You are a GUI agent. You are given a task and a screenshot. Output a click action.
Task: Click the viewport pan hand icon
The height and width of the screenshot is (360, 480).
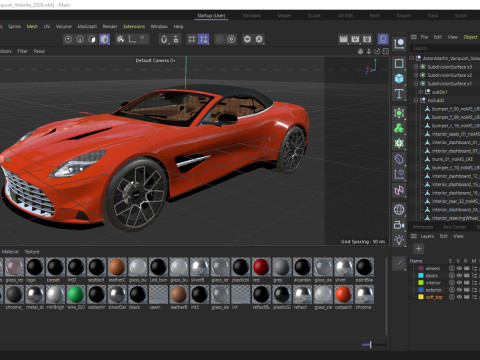click(360, 51)
